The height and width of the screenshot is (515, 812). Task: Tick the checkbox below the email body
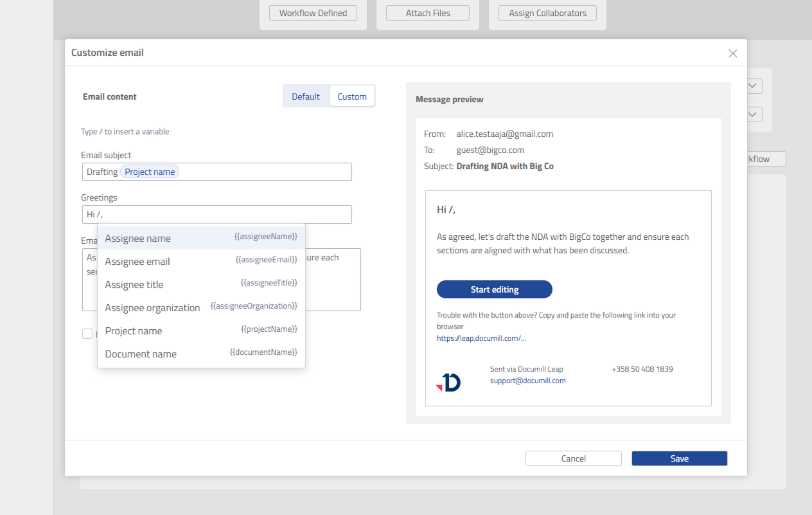[87, 334]
